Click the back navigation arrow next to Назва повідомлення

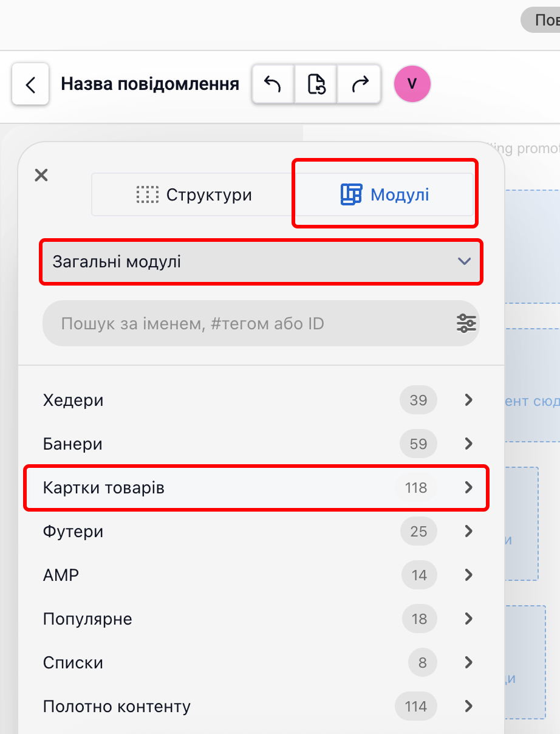pos(30,84)
